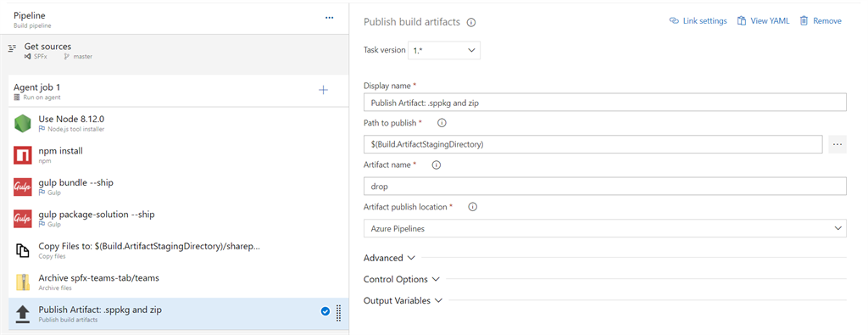Click the Remove trash can icon
Image resolution: width=868 pixels, height=335 pixels.
[804, 20]
